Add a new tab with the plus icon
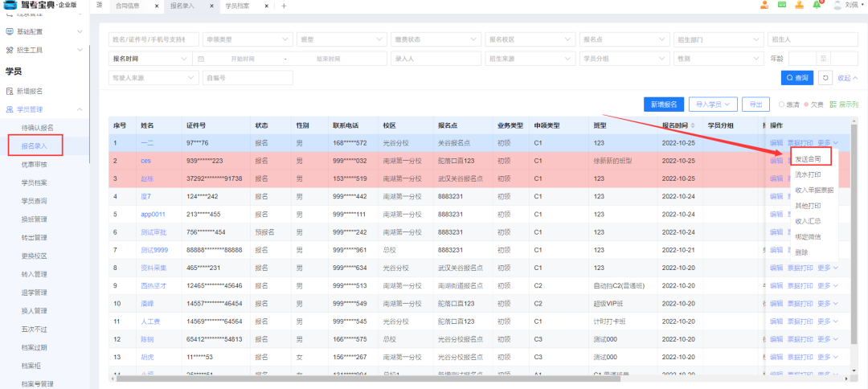Viewport: 868px width, 389px height. tap(284, 6)
